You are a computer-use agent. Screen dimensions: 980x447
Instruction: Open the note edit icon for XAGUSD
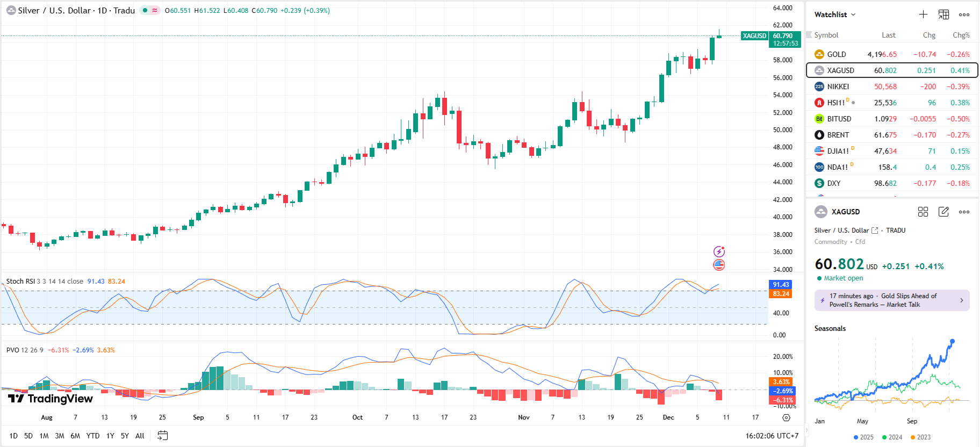pyautogui.click(x=943, y=212)
